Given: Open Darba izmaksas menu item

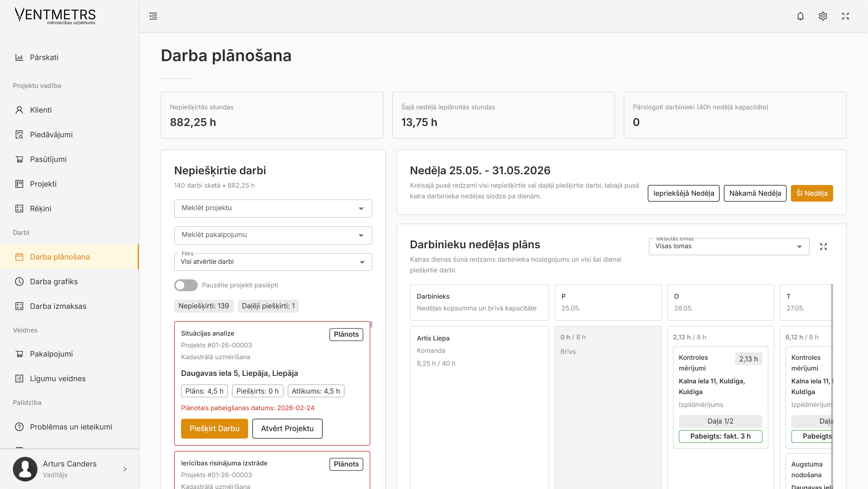Looking at the screenshot, I should coord(69,306).
